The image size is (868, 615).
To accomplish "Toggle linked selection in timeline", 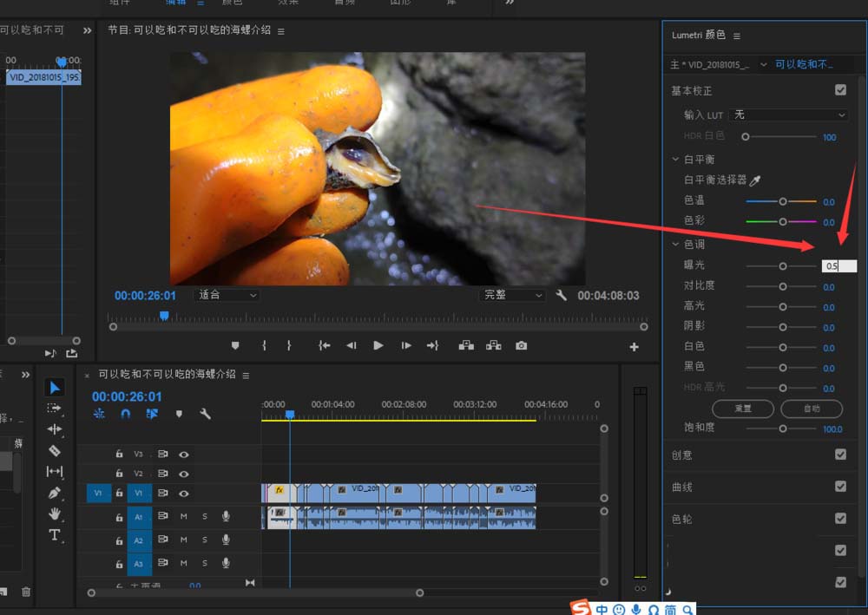I will tap(152, 414).
